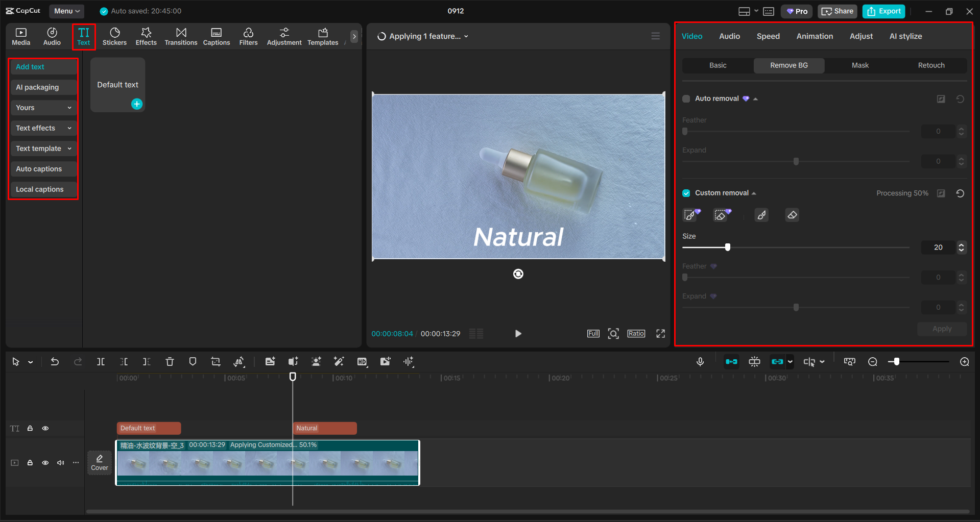
Task: Uncheck the Custom removal checkbox
Action: pyautogui.click(x=686, y=193)
